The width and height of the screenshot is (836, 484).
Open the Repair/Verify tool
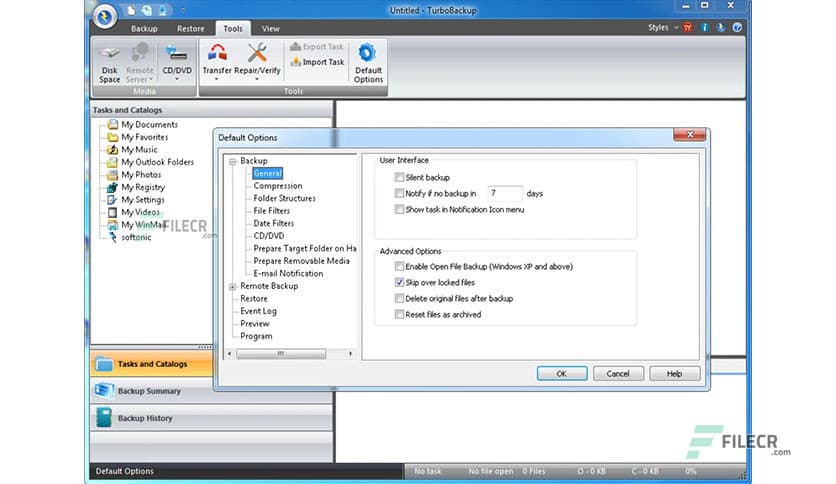(257, 62)
